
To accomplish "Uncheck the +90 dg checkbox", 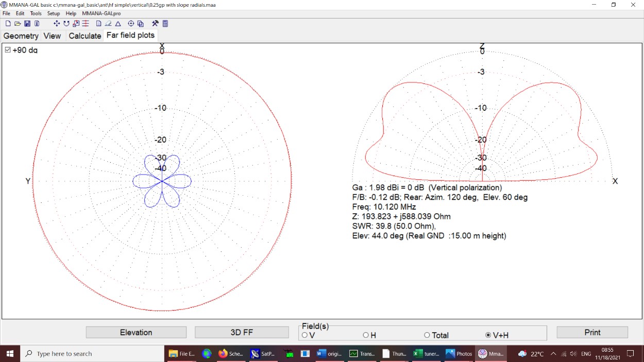I will tap(8, 50).
